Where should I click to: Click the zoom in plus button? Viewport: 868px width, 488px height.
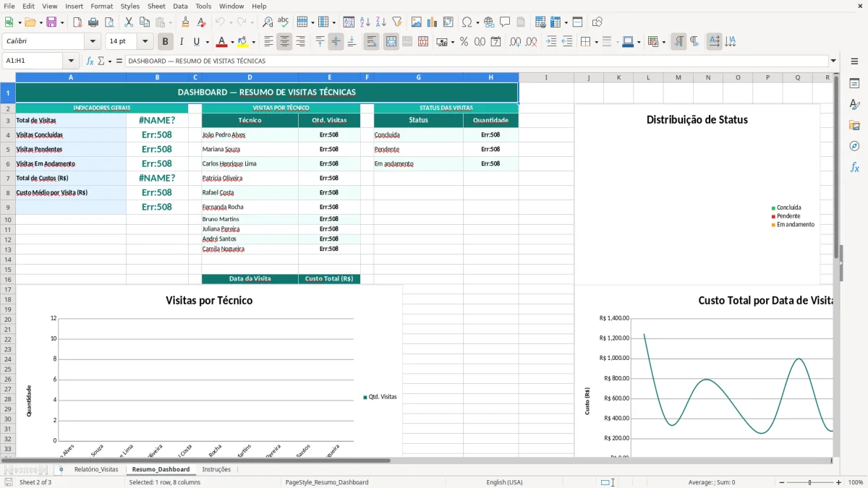click(838, 482)
